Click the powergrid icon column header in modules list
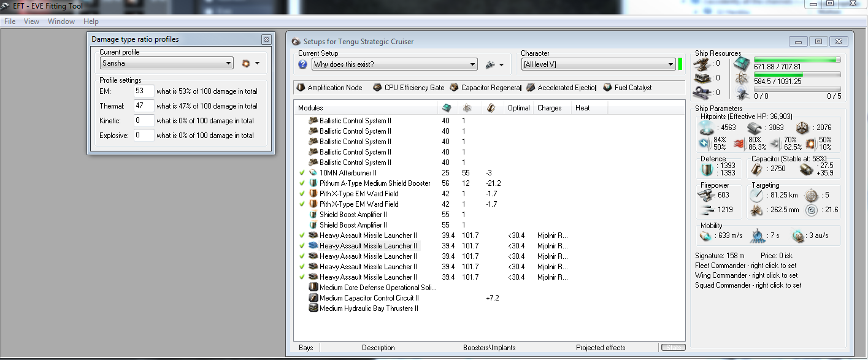 click(x=466, y=108)
